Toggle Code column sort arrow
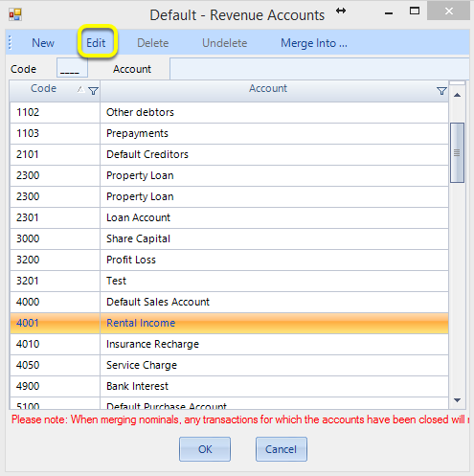 81,90
